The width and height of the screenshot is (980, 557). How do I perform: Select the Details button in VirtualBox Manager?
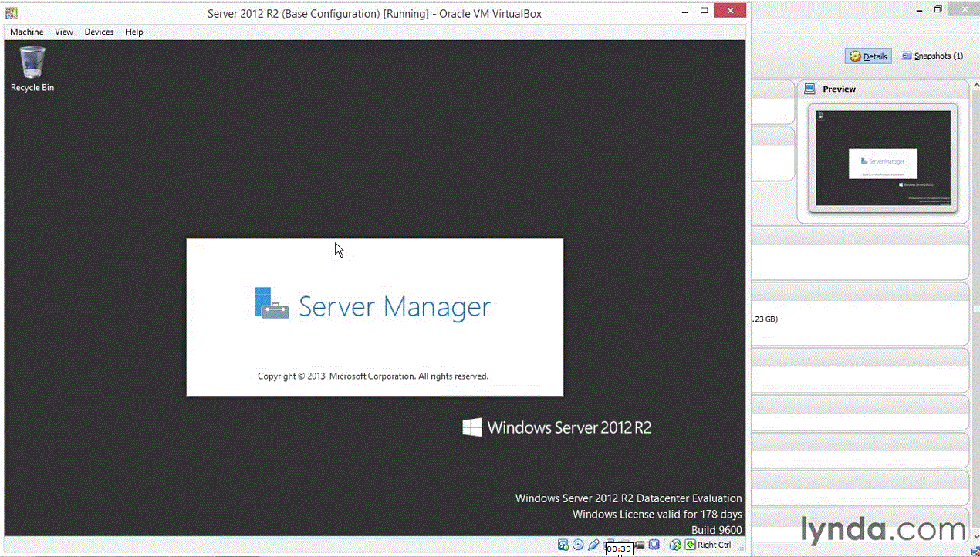(x=868, y=56)
